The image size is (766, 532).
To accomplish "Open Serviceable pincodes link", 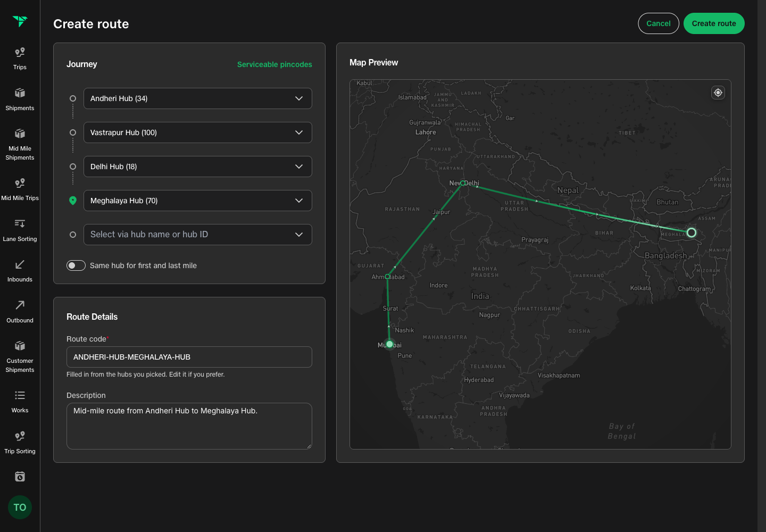I will coord(274,64).
